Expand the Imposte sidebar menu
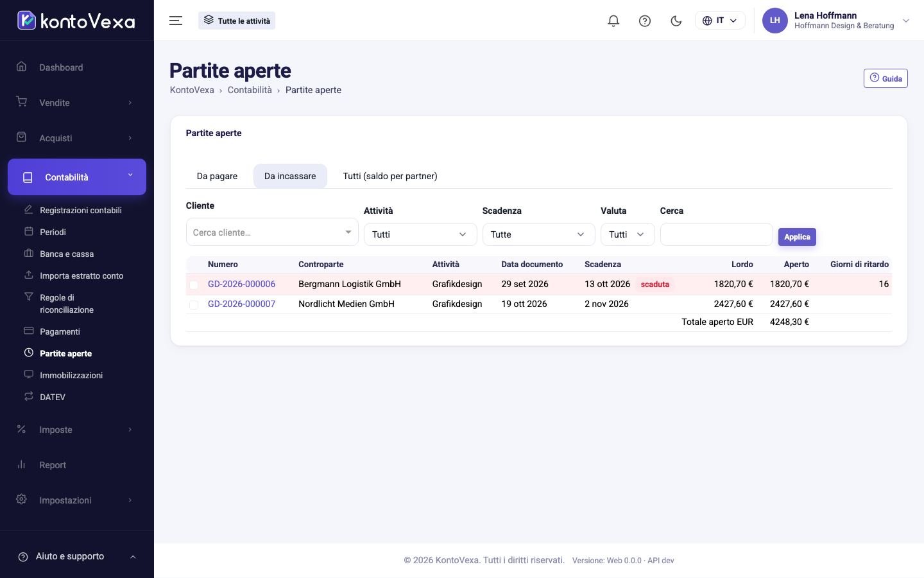Screen dimensions: 924x578 [77, 430]
